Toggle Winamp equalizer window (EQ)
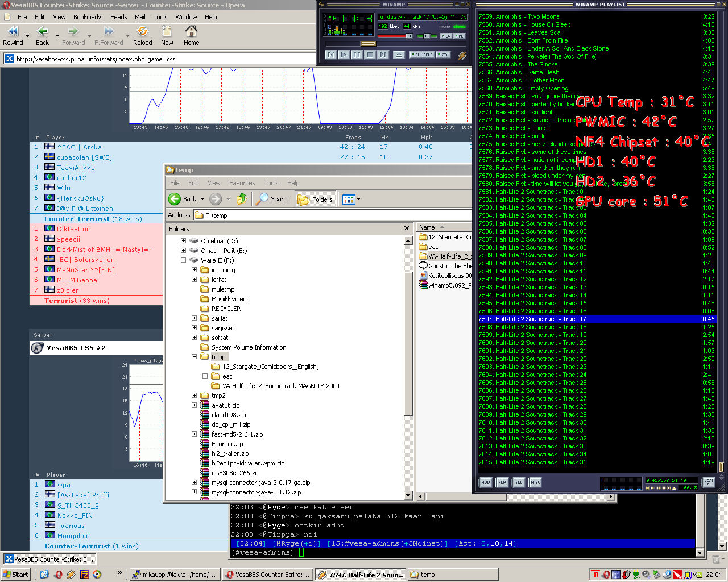 coord(446,36)
